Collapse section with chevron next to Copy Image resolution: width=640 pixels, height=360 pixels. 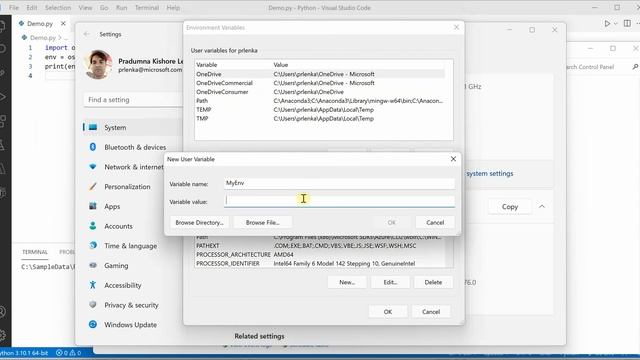[542, 207]
